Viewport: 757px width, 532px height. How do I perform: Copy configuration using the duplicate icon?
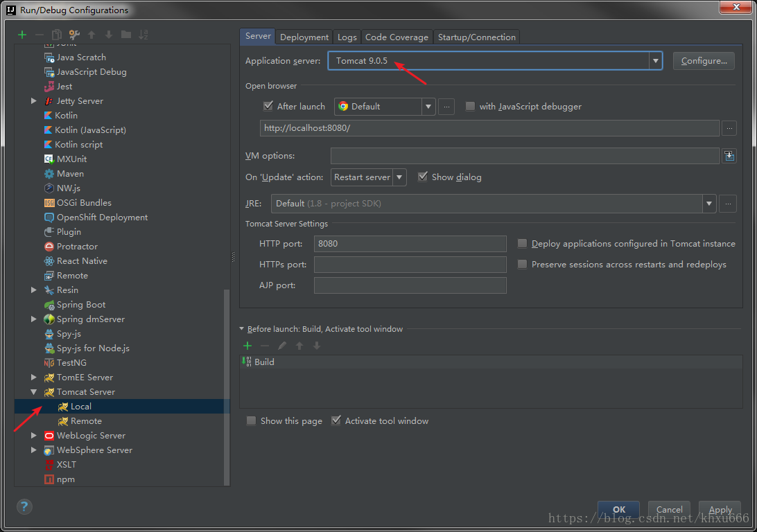click(56, 35)
